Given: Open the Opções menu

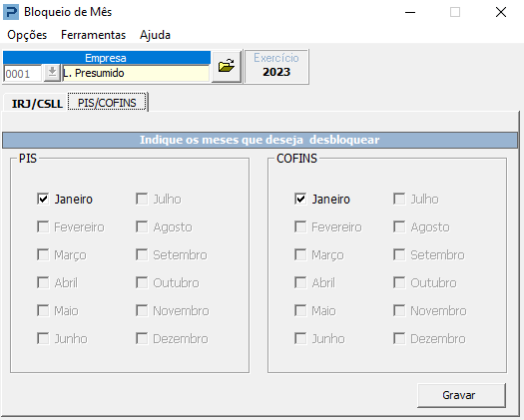Looking at the screenshot, I should (x=27, y=35).
